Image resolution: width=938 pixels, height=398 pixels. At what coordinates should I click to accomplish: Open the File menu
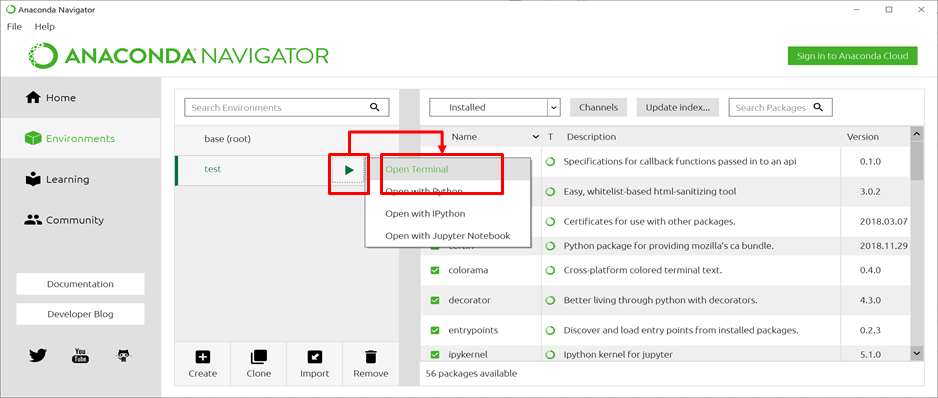(x=14, y=26)
